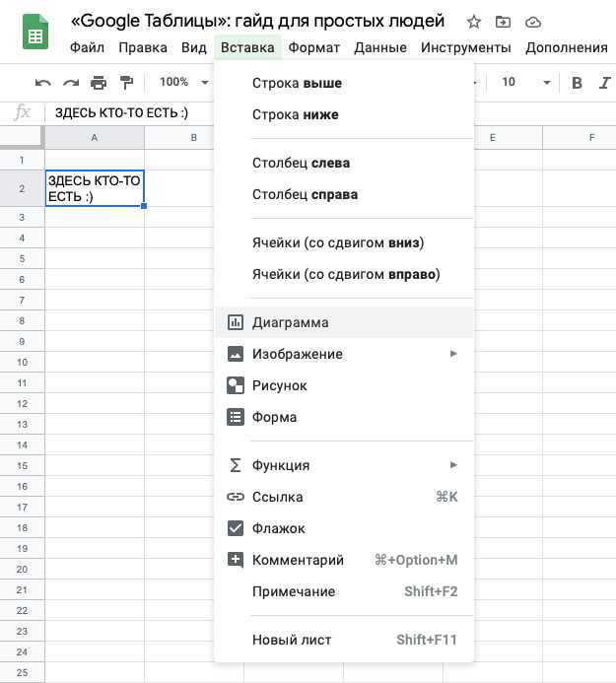
Task: Select row 25 header
Action: (x=22, y=672)
